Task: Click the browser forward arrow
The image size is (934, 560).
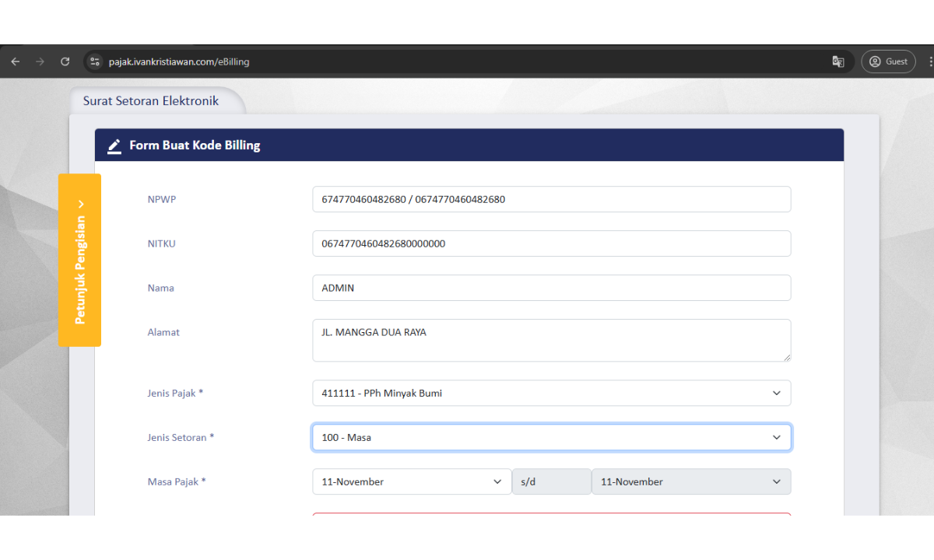Action: tap(40, 61)
